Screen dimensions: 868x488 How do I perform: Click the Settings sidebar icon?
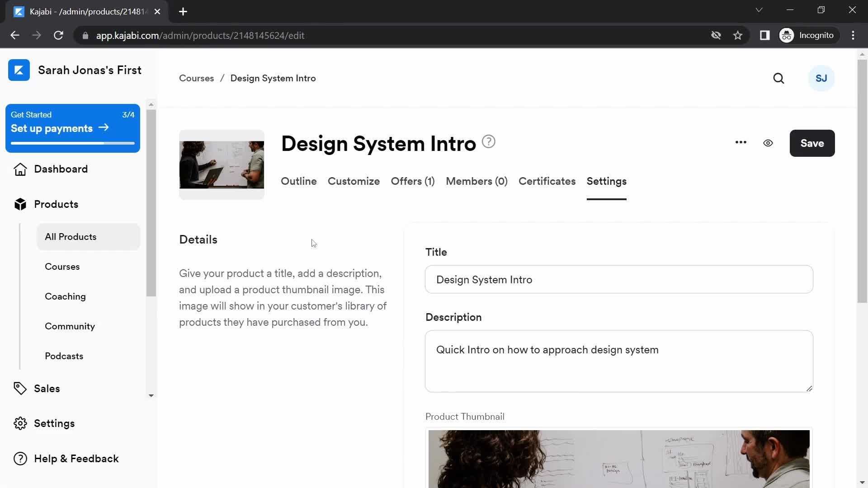pos(20,423)
